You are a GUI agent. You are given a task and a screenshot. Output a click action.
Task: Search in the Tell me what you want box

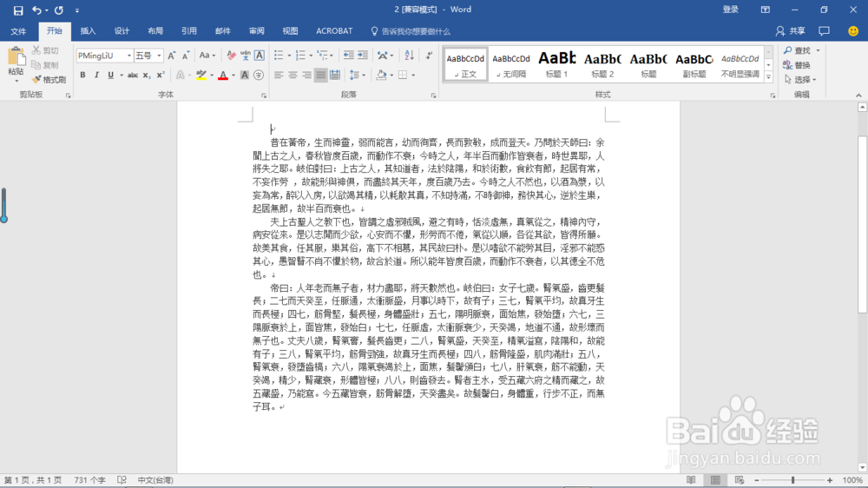click(411, 31)
